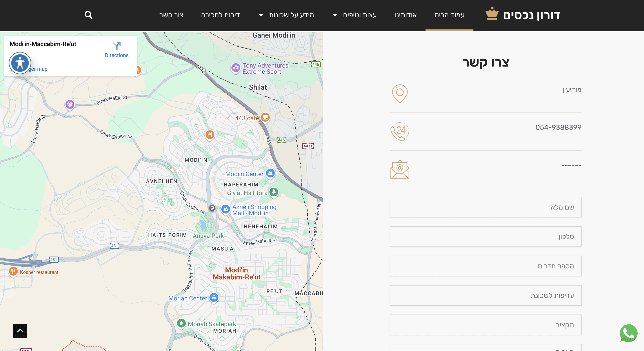The image size is (644, 351).
Task: Click the Tony Adventures Extreme Sport pin
Action: (235, 67)
